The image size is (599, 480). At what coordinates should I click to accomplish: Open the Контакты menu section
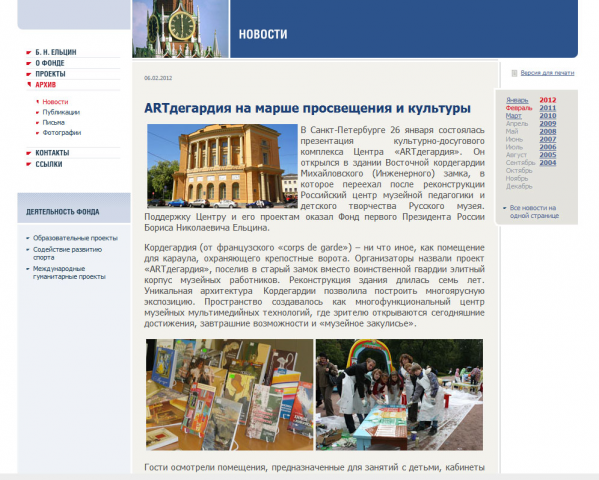coord(52,153)
